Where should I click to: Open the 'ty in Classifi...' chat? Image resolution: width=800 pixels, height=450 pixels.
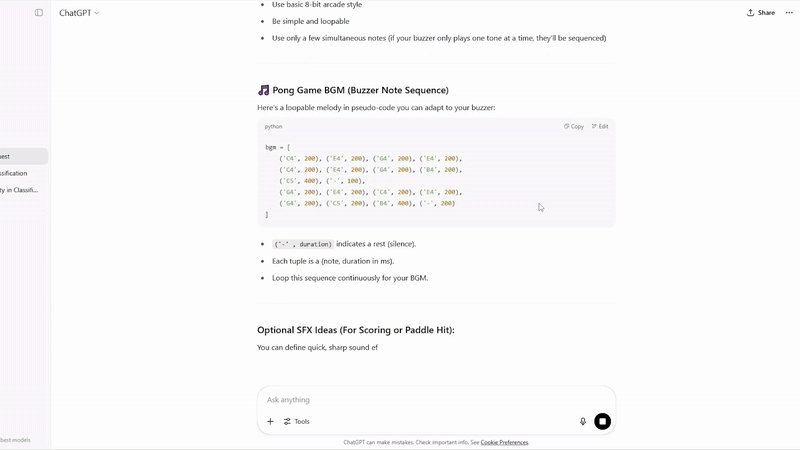tap(20, 190)
